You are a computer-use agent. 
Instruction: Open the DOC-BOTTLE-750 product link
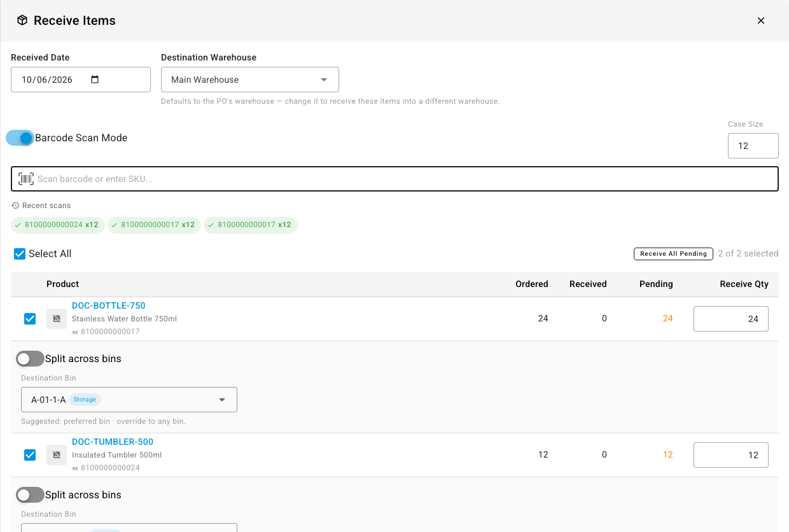coord(109,305)
